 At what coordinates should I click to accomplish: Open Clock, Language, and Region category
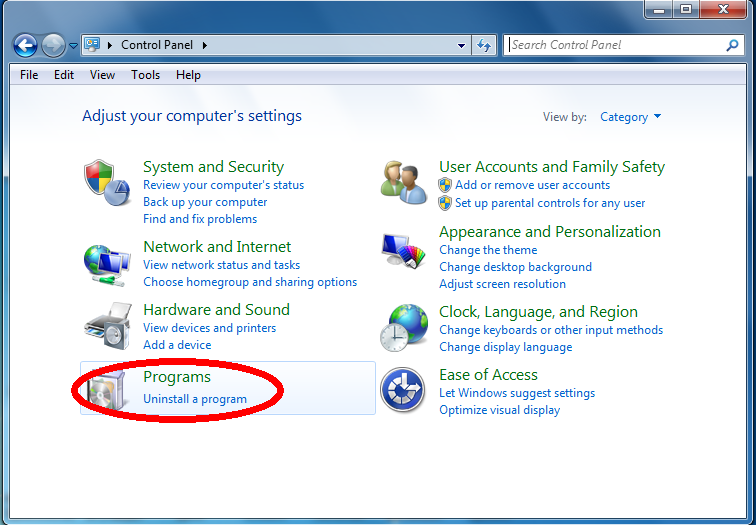coord(538,312)
